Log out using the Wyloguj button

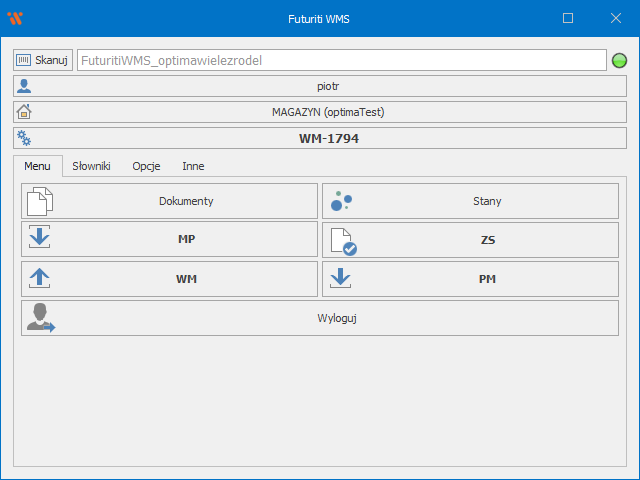pyautogui.click(x=320, y=318)
